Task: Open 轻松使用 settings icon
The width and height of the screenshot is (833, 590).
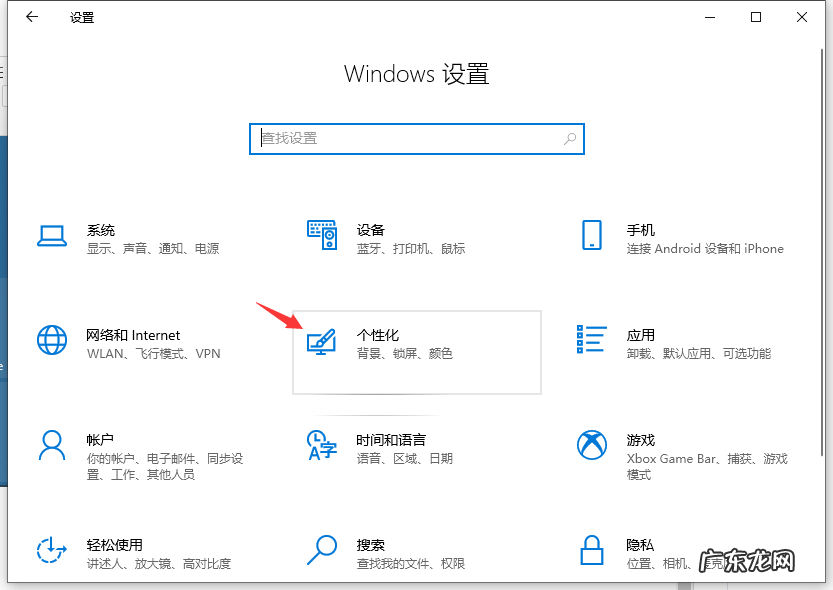Action: tap(52, 550)
